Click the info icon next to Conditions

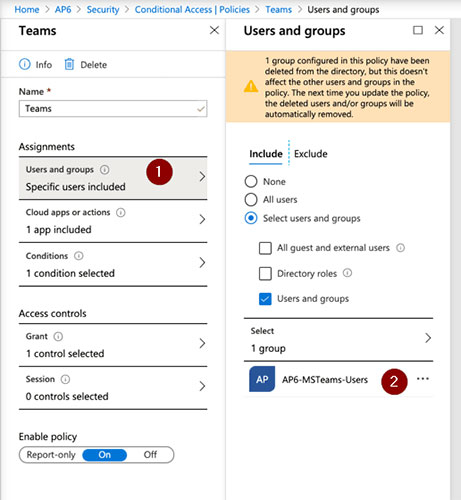coord(79,256)
